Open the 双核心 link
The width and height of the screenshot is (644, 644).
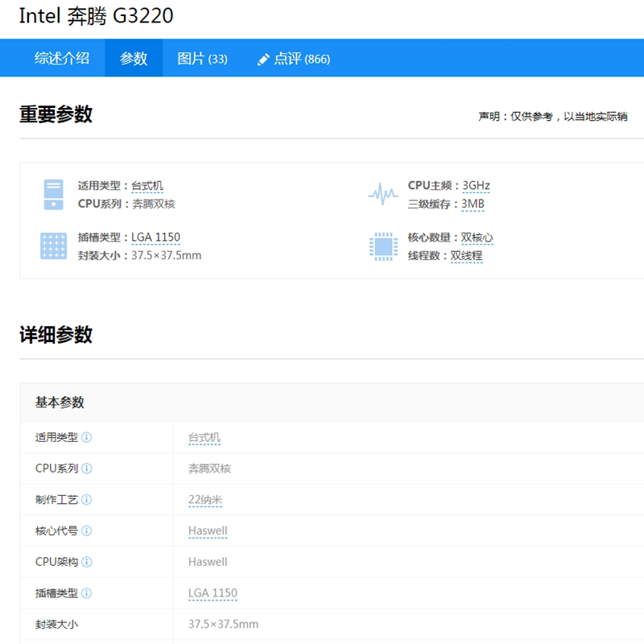pos(477,237)
